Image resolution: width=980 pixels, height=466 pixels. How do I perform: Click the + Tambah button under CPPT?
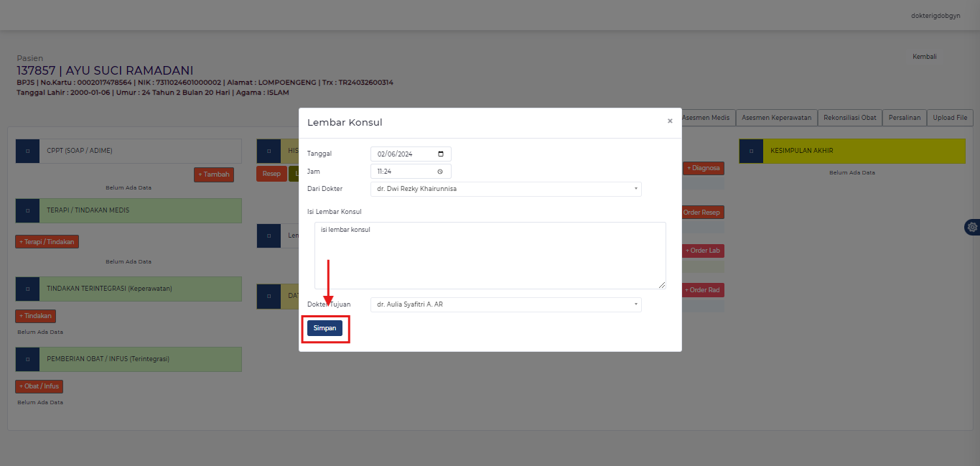pyautogui.click(x=214, y=174)
